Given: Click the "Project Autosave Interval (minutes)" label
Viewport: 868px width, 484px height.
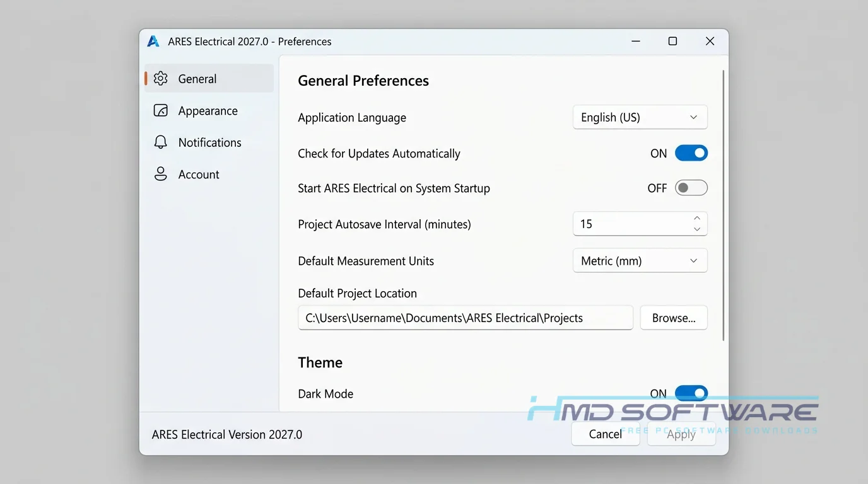Looking at the screenshot, I should coord(384,224).
